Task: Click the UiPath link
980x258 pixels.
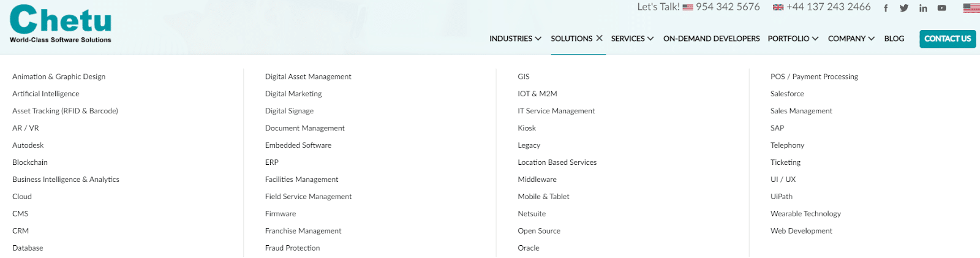Action: tap(782, 197)
